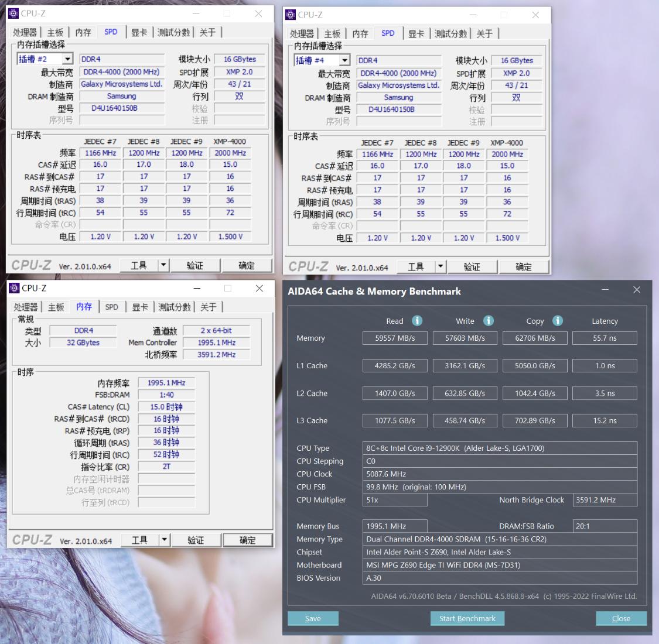Open 关于 tab in slot #4 window

coord(484,33)
